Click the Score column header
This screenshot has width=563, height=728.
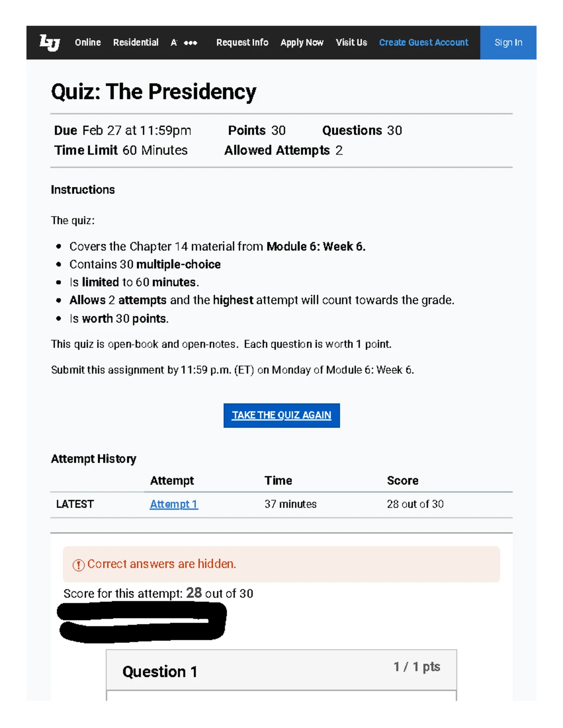[403, 480]
